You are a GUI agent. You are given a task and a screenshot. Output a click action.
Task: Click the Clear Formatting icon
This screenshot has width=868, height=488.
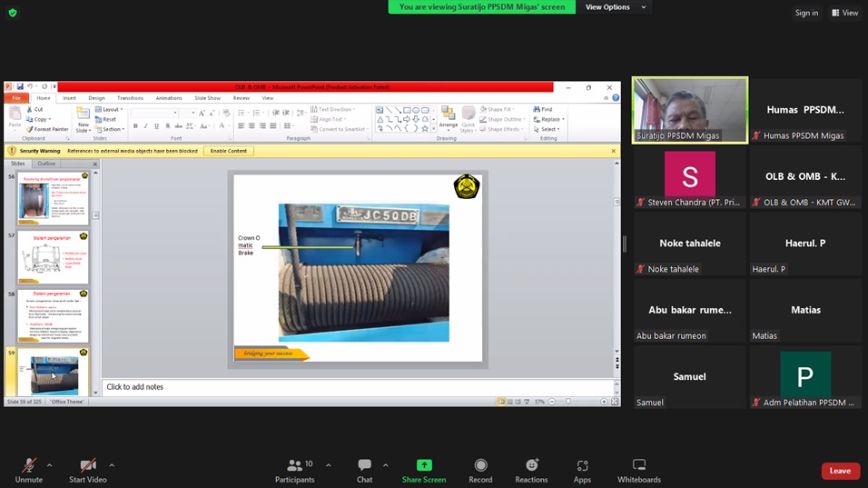(x=226, y=113)
